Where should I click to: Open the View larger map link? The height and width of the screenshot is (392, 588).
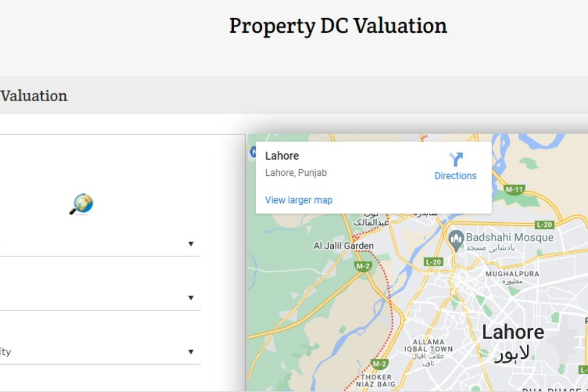tap(298, 200)
